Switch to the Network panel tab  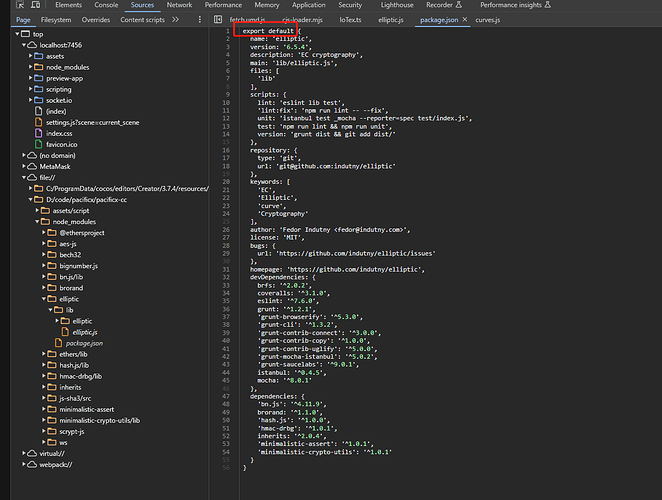click(179, 5)
